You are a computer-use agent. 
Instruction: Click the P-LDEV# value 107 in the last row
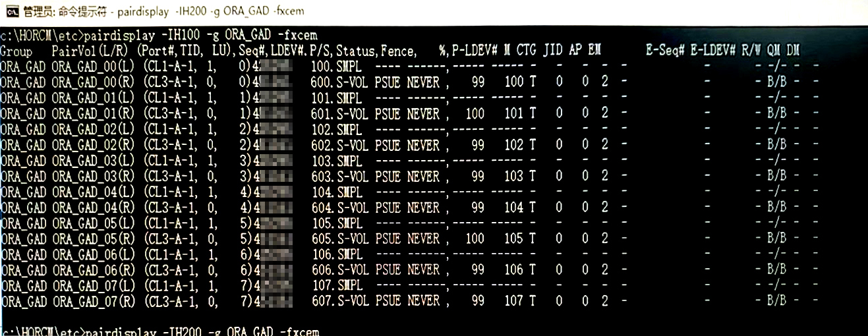513,301
